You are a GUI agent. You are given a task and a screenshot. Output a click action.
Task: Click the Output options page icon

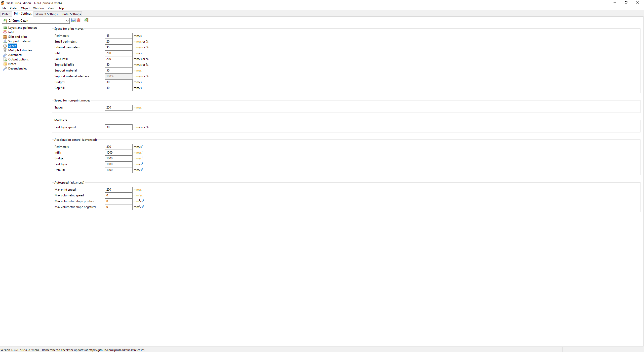click(x=5, y=59)
